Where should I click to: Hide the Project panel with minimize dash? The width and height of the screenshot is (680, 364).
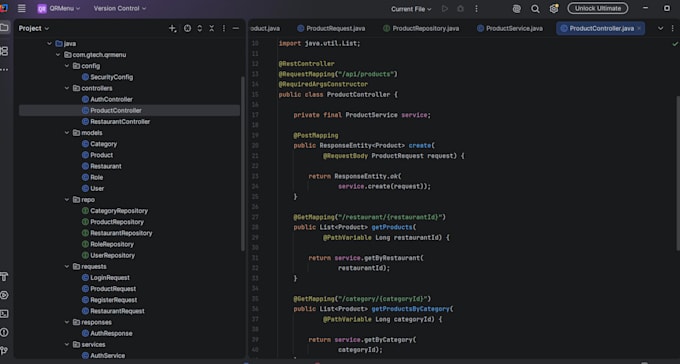pyautogui.click(x=235, y=28)
